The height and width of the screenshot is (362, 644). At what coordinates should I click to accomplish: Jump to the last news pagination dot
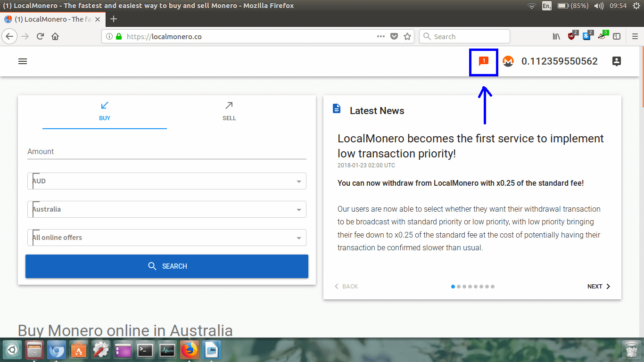click(x=493, y=287)
